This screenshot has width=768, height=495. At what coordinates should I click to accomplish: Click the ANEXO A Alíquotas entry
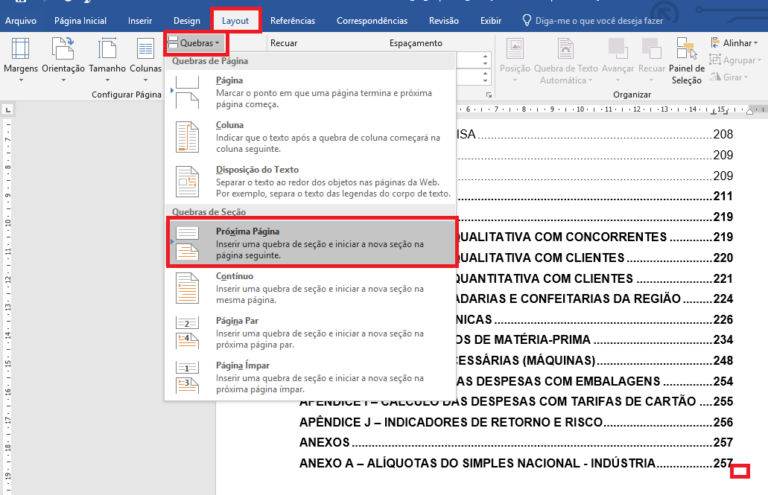point(516,463)
